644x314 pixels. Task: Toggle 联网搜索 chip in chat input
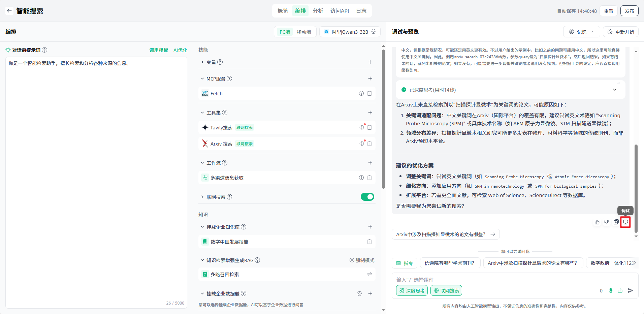(x=446, y=290)
